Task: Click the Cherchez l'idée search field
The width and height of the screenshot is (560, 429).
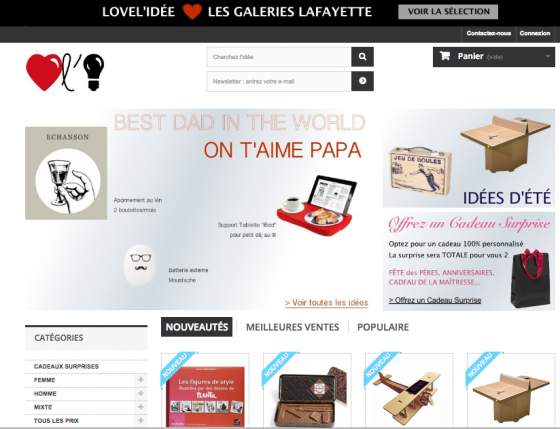Action: coord(279,57)
